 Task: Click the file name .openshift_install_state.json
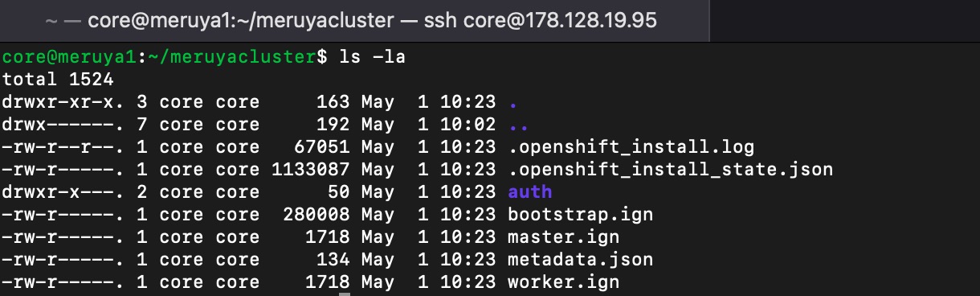click(670, 170)
